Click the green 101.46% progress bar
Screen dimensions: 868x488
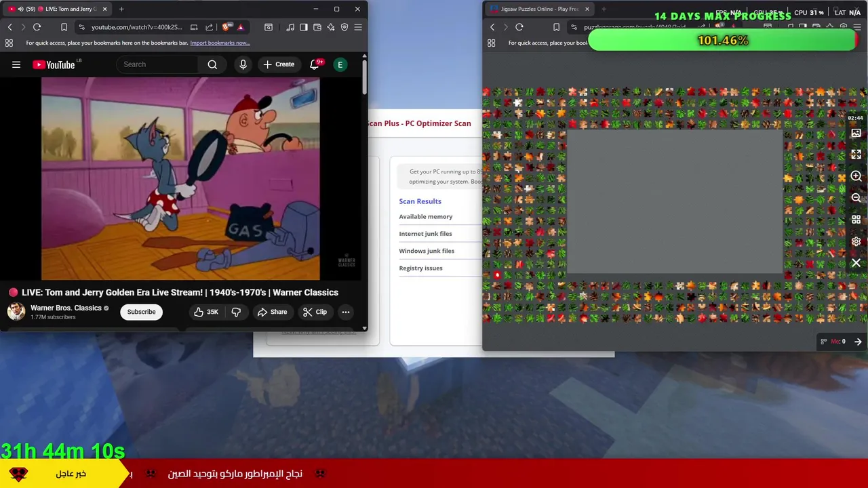(723, 41)
